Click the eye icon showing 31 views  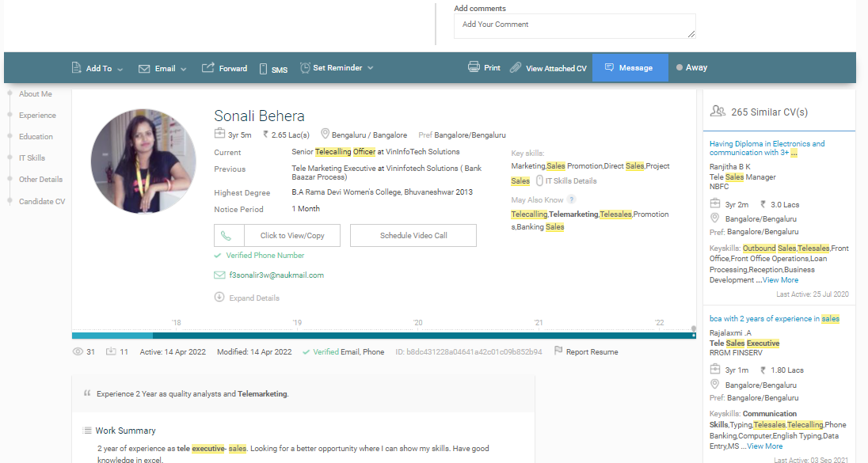[x=77, y=351]
